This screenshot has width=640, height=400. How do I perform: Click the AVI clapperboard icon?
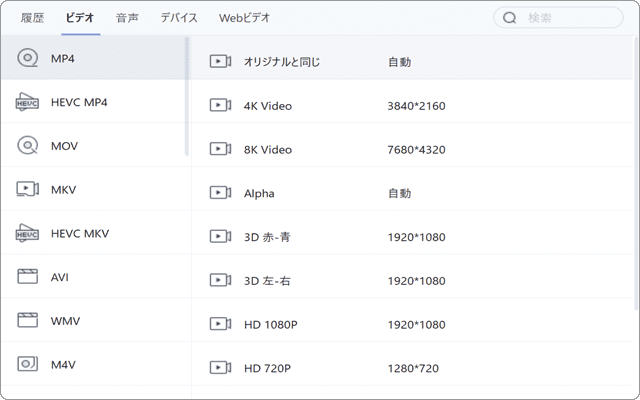(x=27, y=276)
